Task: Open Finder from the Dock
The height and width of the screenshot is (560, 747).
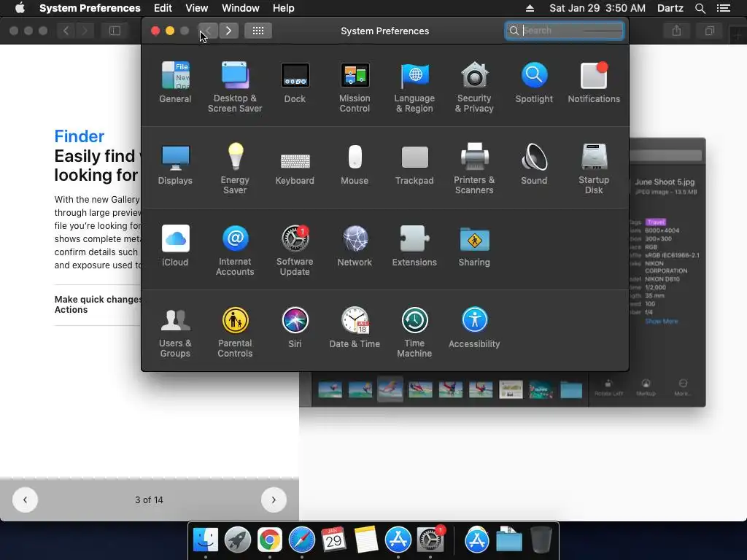Action: point(205,540)
